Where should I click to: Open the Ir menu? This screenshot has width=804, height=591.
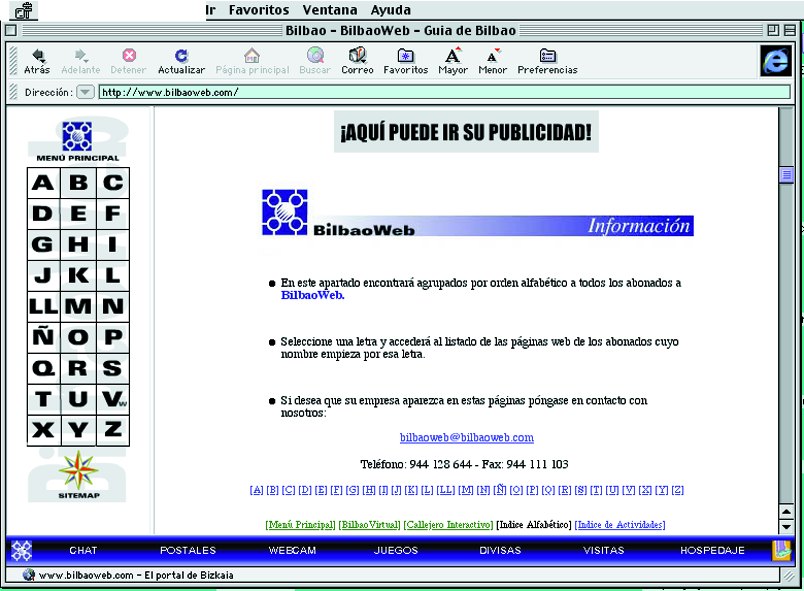tap(211, 10)
